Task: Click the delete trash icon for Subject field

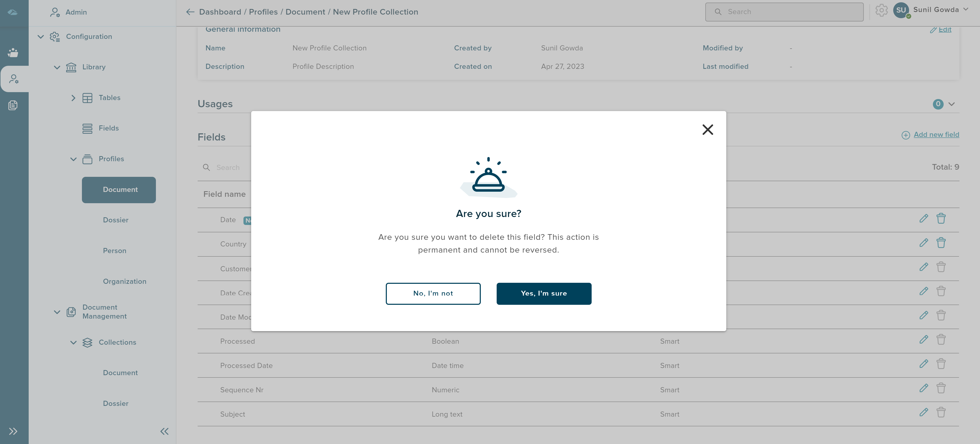Action: pos(941,413)
